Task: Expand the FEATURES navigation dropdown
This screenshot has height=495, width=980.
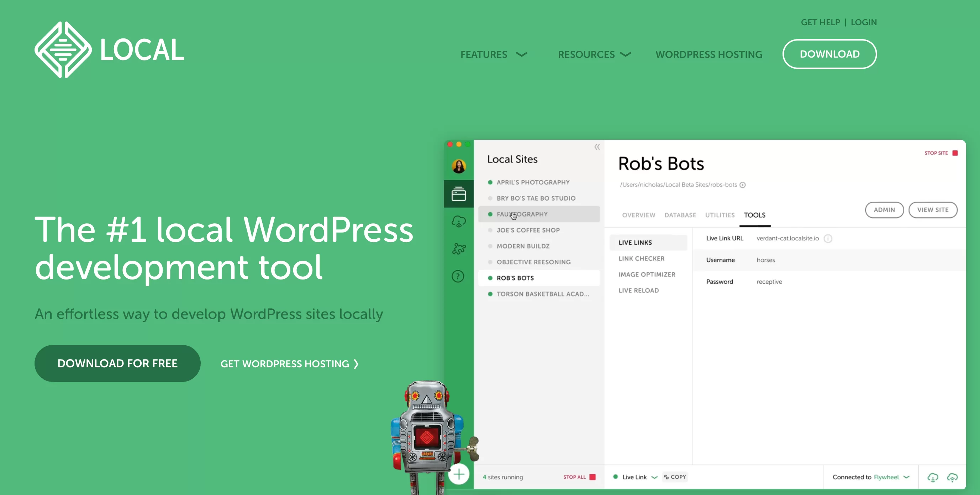Action: click(x=494, y=54)
